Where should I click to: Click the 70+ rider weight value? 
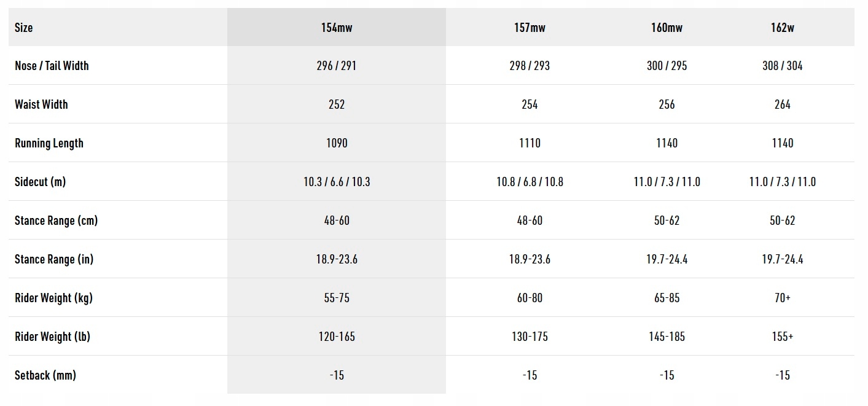coord(782,298)
